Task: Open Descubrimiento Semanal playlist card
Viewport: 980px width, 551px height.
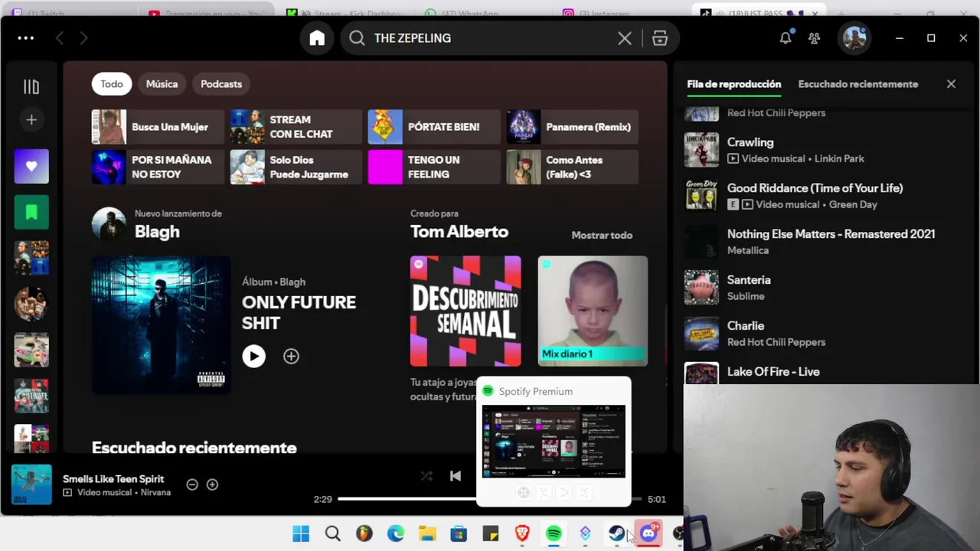Action: [x=465, y=311]
